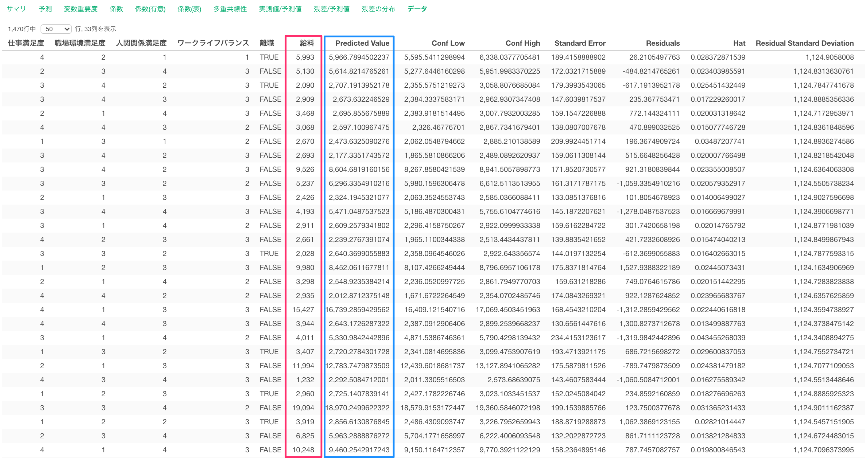The width and height of the screenshot is (868, 458).
Task: Select Residuals value -1,059.3354910216
Action: [648, 183]
